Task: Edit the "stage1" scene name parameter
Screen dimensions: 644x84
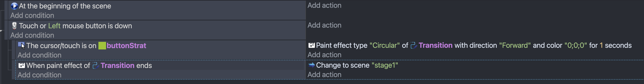Action: (x=385, y=65)
